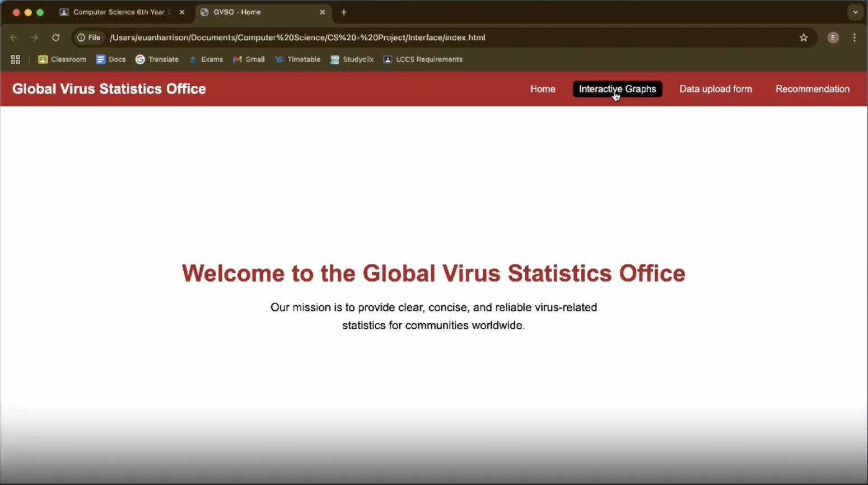Click the red macOS close window button

pos(16,12)
